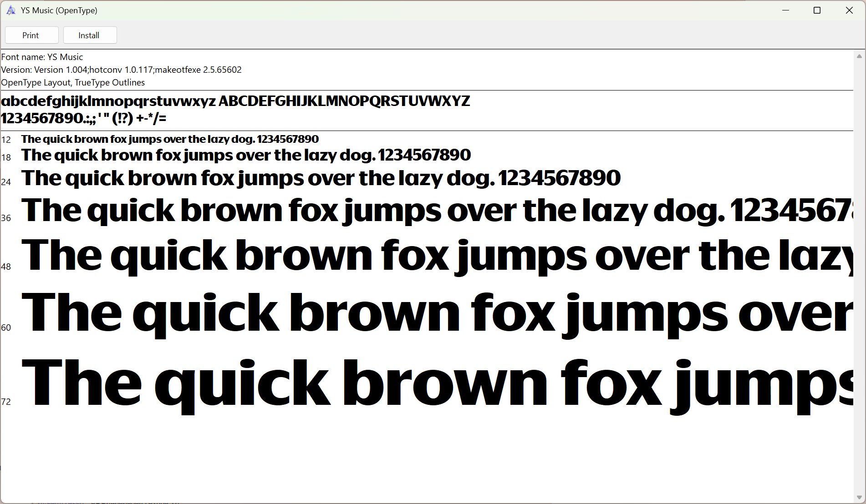Click the size label '12'
The height and width of the screenshot is (504, 866).
tap(6, 140)
